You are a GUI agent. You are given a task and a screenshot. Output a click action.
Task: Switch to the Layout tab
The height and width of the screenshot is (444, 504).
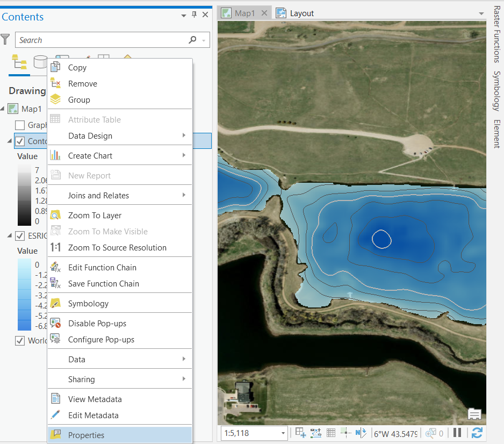[x=301, y=12]
